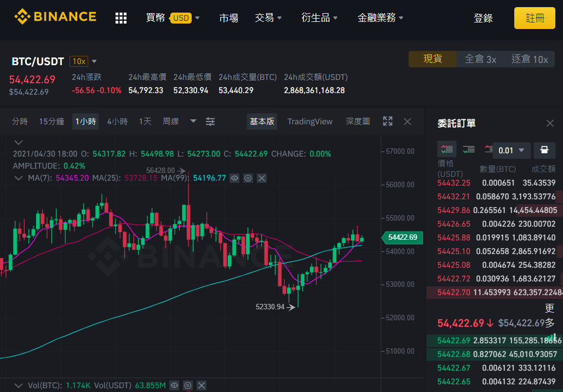Image resolution: width=563 pixels, height=392 pixels.
Task: Show sell orders only view
Action: pyautogui.click(x=489, y=149)
